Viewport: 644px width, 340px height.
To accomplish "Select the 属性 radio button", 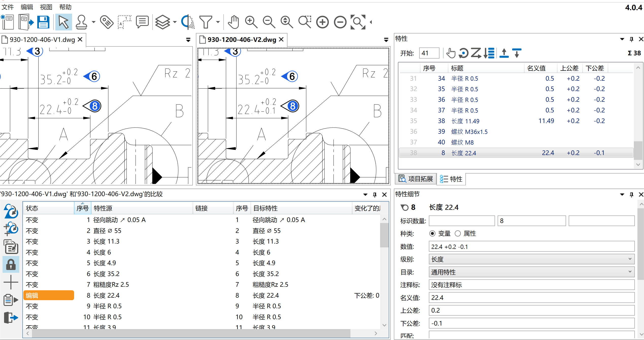I will coord(458,233).
